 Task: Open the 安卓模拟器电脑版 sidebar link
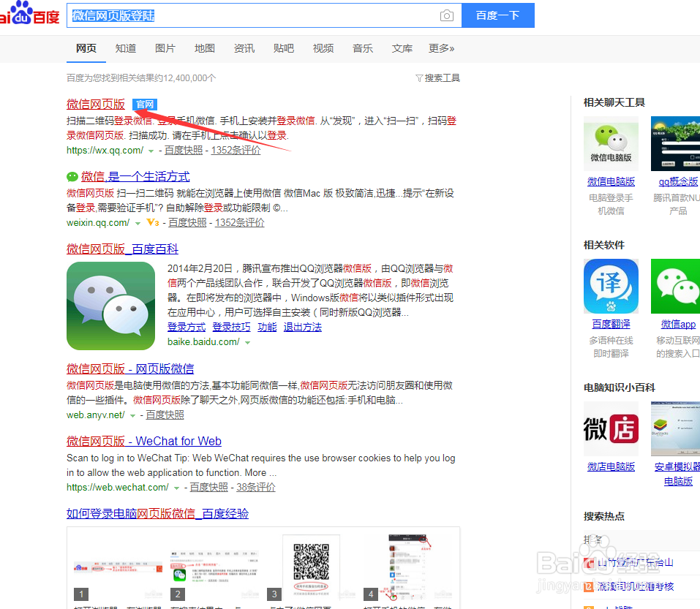[677, 474]
